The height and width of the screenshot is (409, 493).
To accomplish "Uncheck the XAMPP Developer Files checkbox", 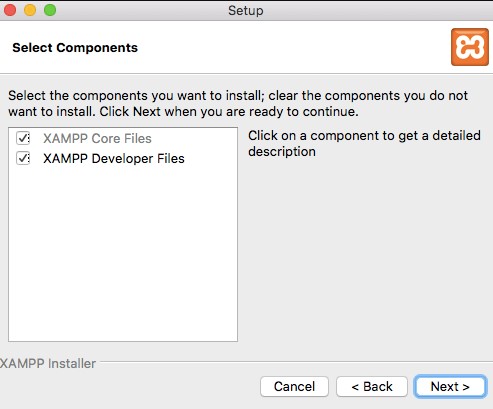I will coord(23,158).
